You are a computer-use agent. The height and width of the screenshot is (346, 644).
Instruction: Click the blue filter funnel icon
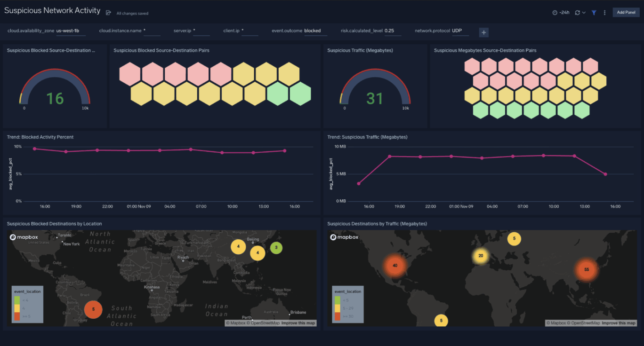[x=594, y=12]
